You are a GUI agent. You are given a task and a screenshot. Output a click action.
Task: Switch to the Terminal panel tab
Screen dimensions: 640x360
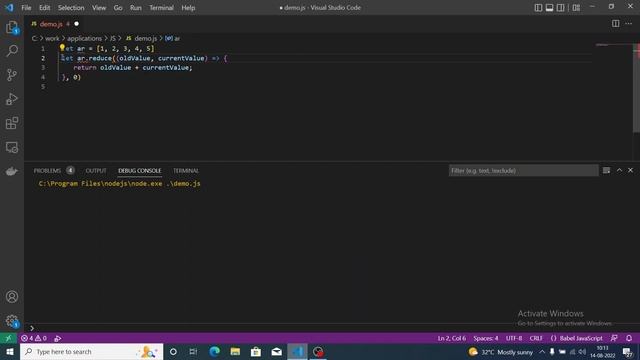(x=186, y=171)
